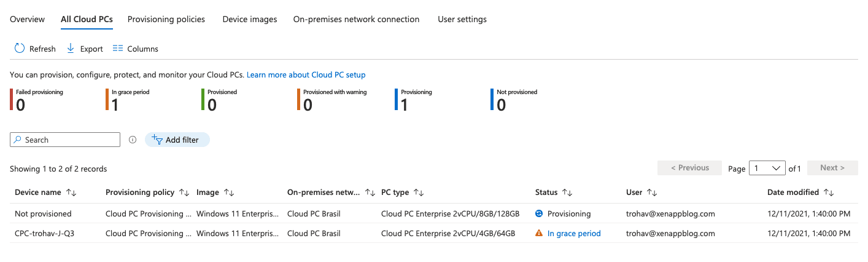Sort by Provisioning policy arrows
This screenshot has height=262, width=868.
click(x=184, y=193)
